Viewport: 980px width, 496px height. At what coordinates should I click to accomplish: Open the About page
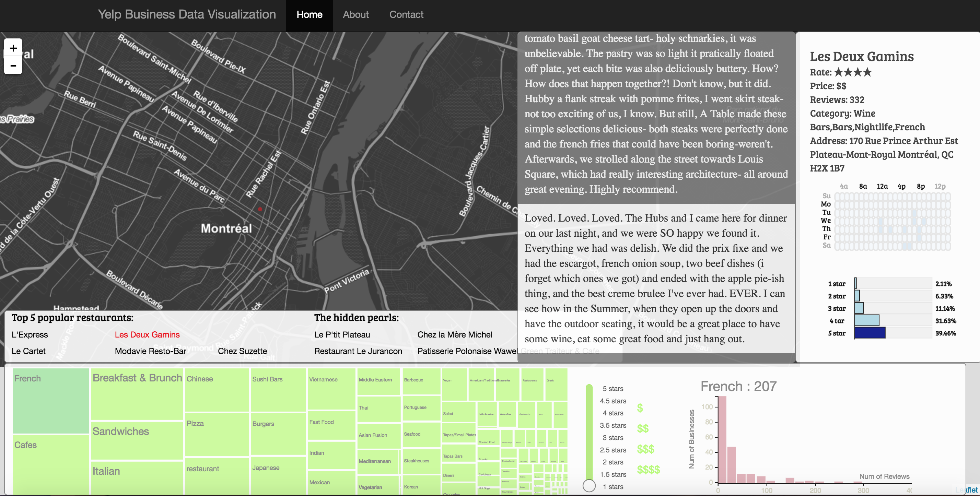click(355, 14)
